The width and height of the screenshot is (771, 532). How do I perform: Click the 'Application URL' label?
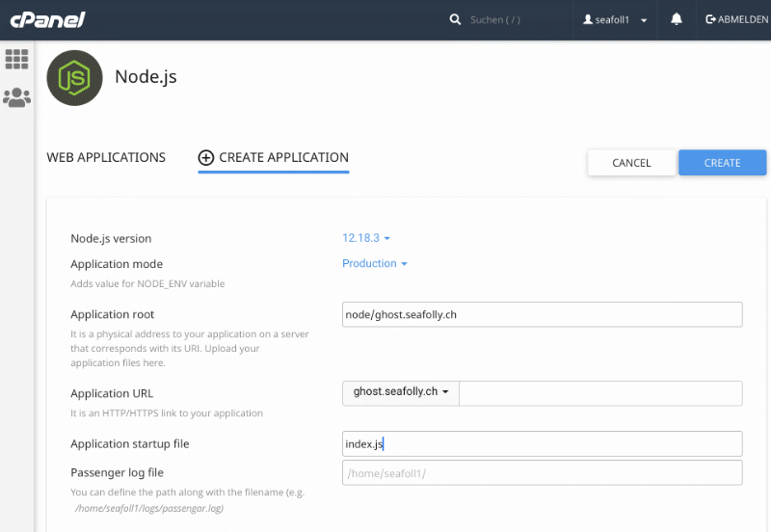tap(112, 394)
